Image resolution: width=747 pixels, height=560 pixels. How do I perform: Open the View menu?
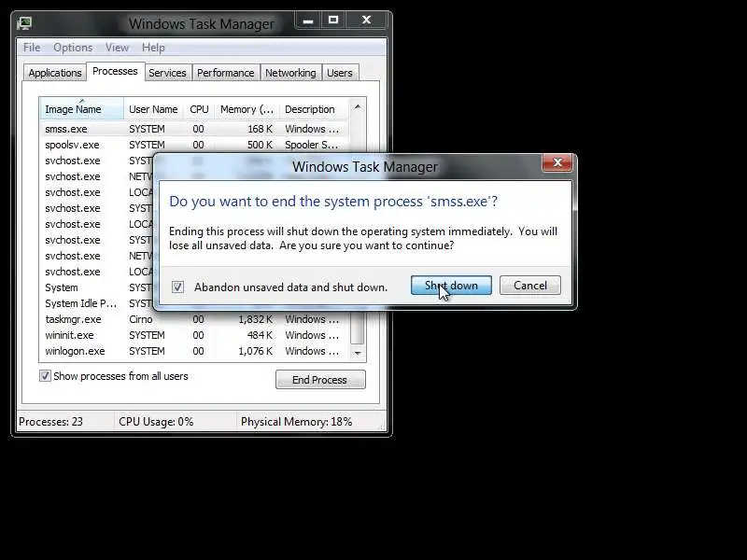(118, 48)
